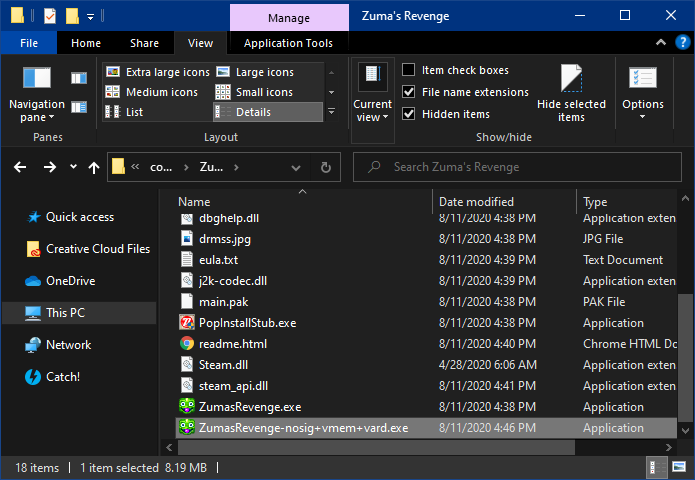Switch to the Home tab
The image size is (695, 480).
(x=86, y=43)
